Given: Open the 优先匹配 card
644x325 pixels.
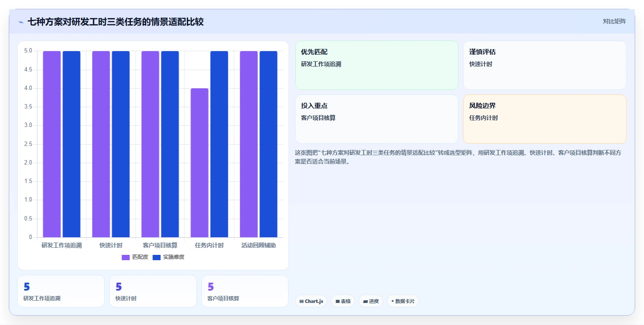Looking at the screenshot, I should [377, 65].
